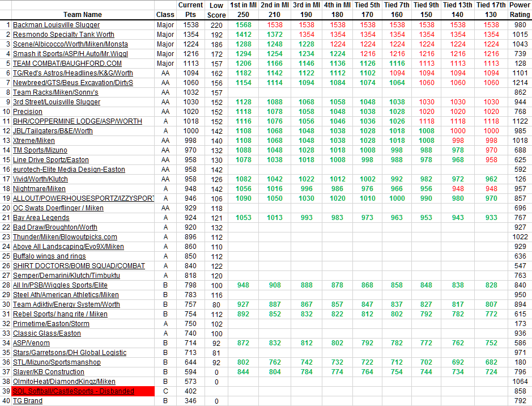Screen dimensions: 532x406
Task: Click Newbreed's Power Rating value 1214
Action: click(520, 82)
